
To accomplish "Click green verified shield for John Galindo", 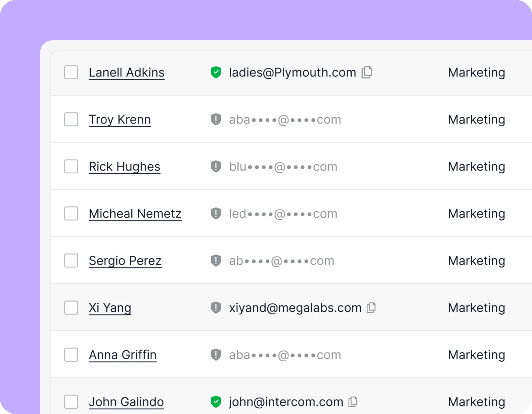I will point(216,402).
